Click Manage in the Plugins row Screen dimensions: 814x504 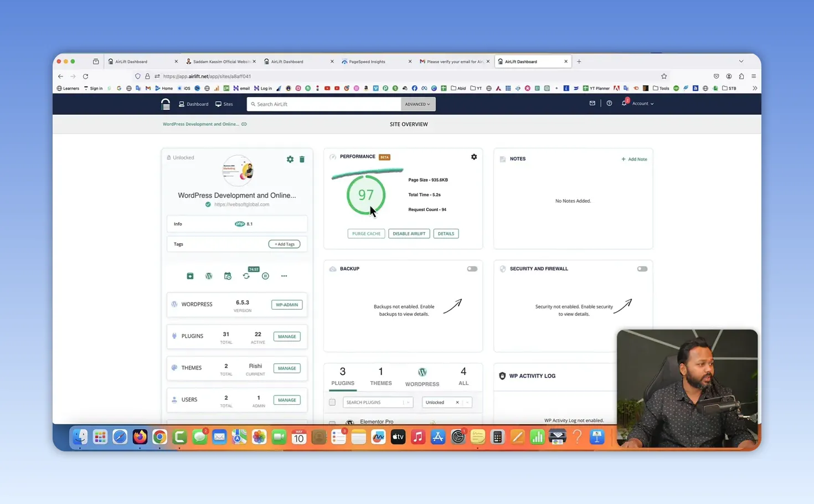pyautogui.click(x=287, y=336)
